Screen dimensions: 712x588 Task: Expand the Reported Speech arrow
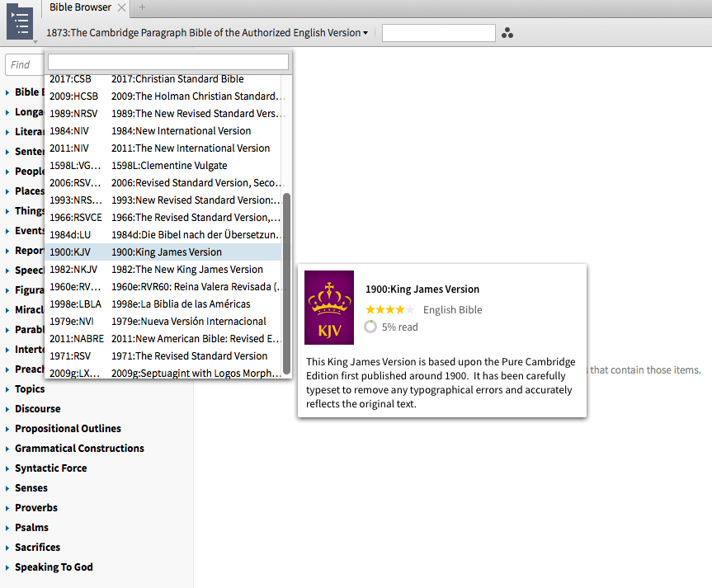(7, 251)
